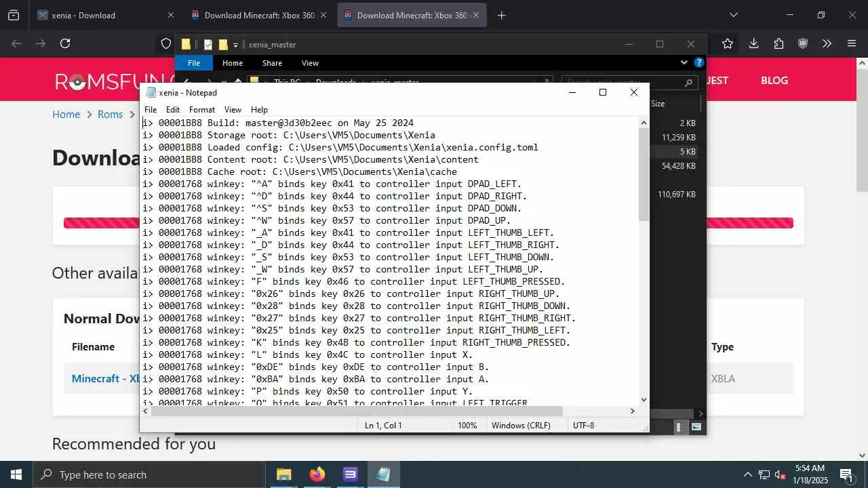Click the 54,428 KB file size
868x488 pixels.
tap(679, 166)
